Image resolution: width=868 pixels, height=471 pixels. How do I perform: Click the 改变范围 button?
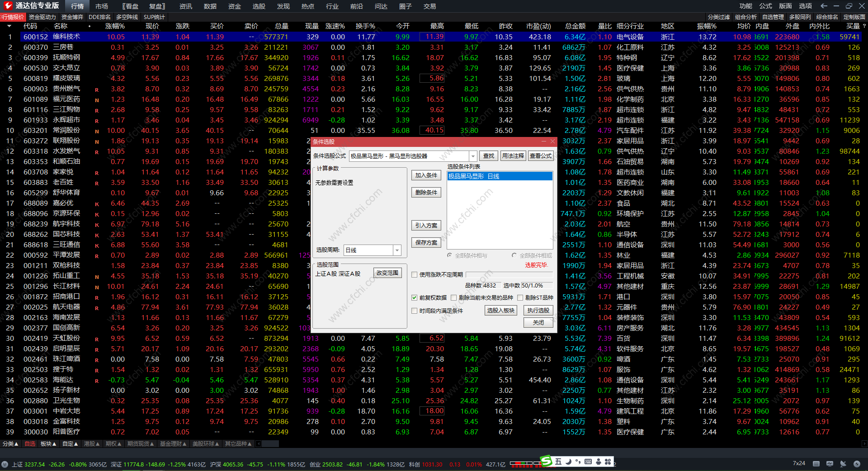(x=387, y=273)
